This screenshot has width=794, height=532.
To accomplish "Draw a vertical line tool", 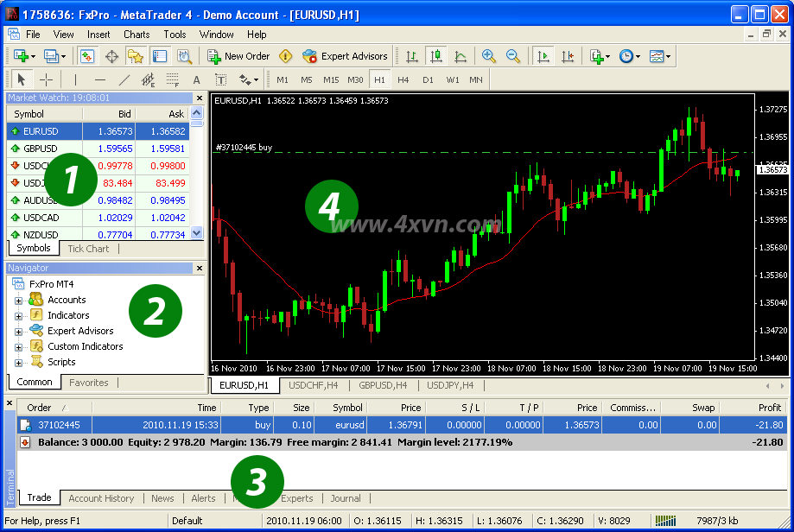I will pos(75,79).
